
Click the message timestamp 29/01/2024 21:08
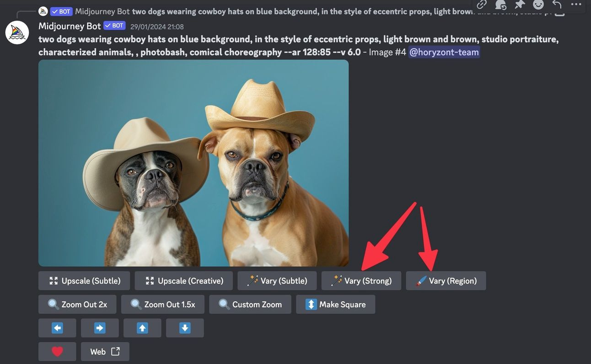coord(157,27)
